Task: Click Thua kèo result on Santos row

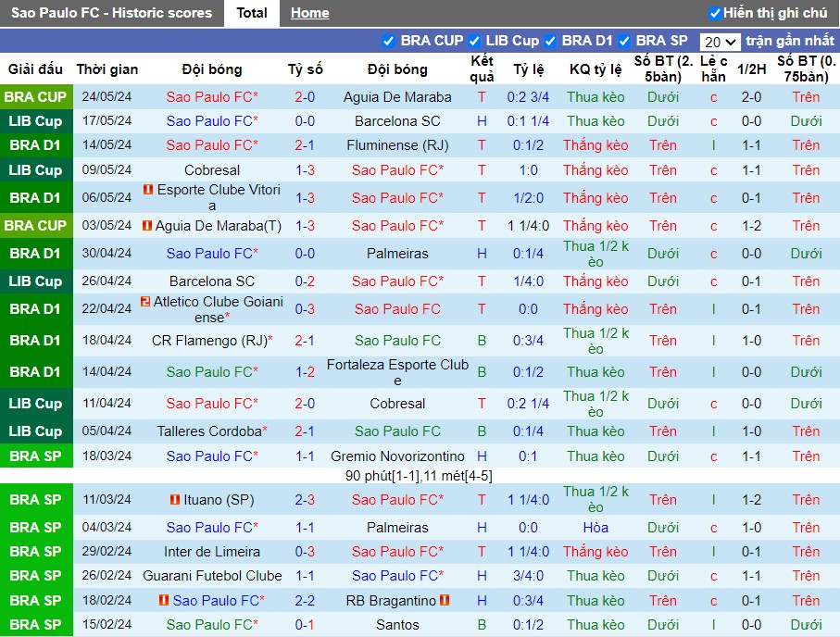Action: pyautogui.click(x=596, y=625)
